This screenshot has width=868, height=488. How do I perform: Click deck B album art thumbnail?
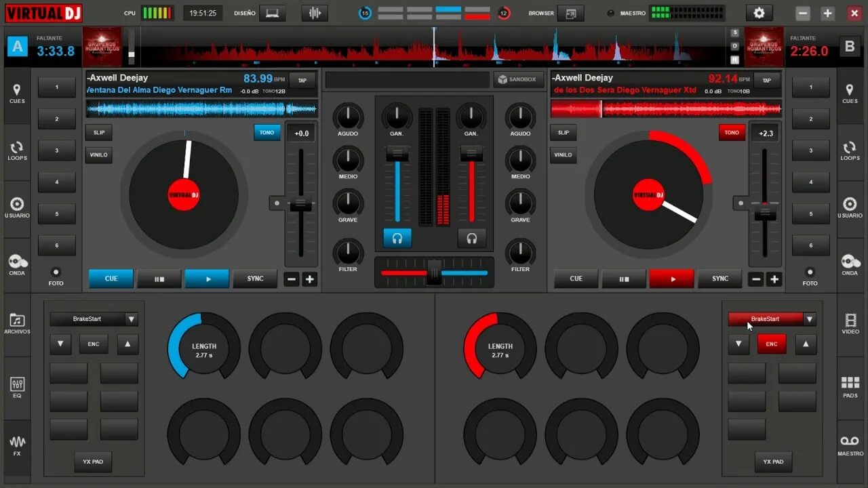(x=764, y=47)
